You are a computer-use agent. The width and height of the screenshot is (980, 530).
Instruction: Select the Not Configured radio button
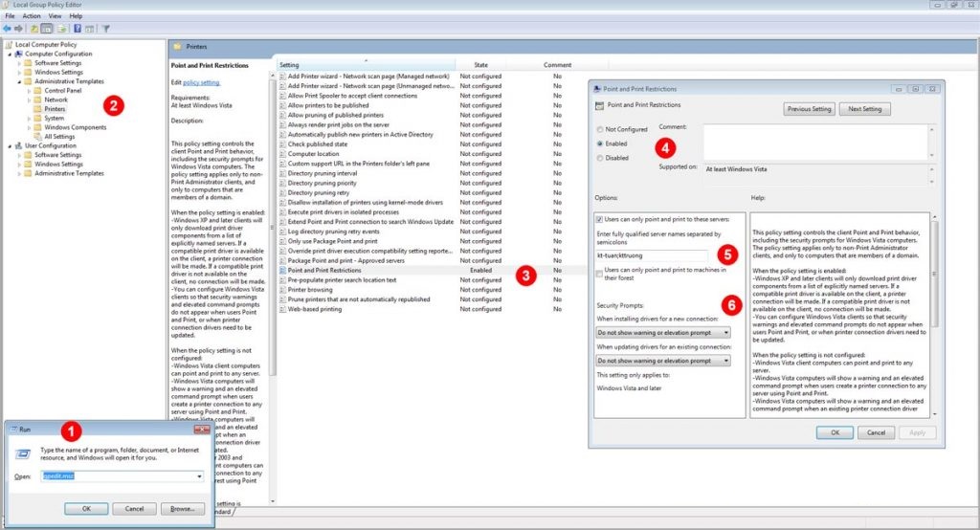pos(600,129)
